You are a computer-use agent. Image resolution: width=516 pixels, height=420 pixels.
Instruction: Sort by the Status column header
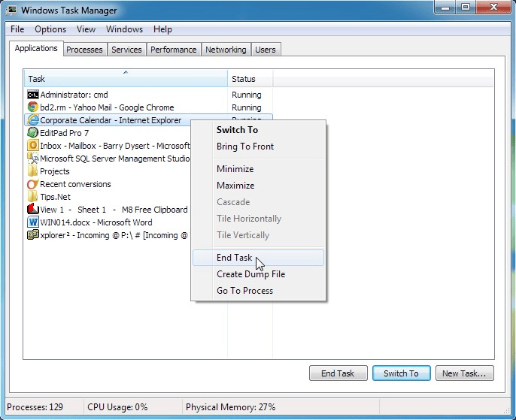250,79
